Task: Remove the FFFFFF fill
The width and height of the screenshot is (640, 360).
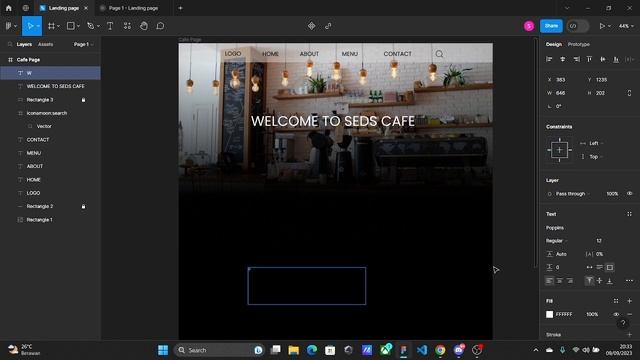Action: (x=629, y=314)
